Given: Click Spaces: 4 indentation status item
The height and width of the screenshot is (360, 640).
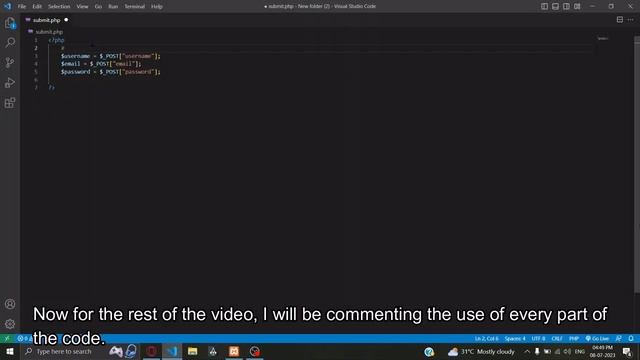Looking at the screenshot, I should tap(515, 339).
